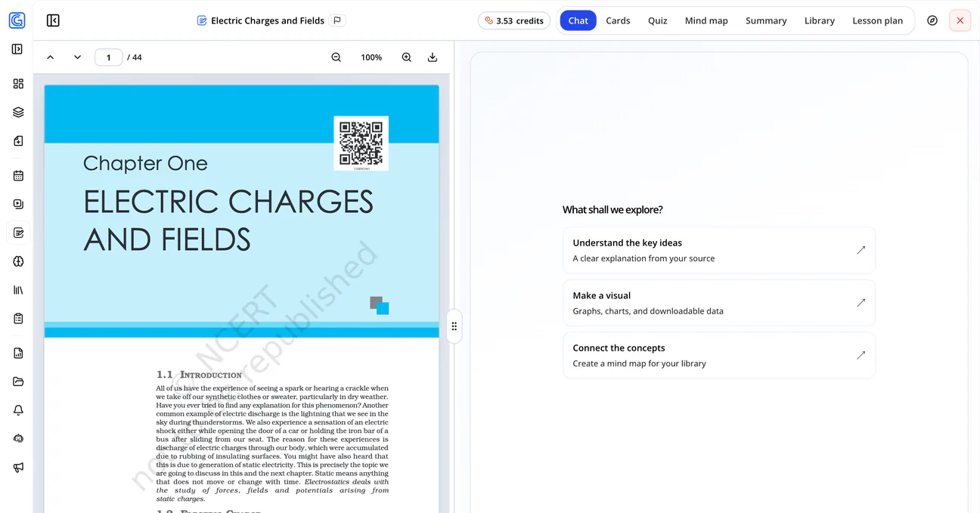Zoom out the PDF document
This screenshot has height=513, width=980.
(x=336, y=57)
